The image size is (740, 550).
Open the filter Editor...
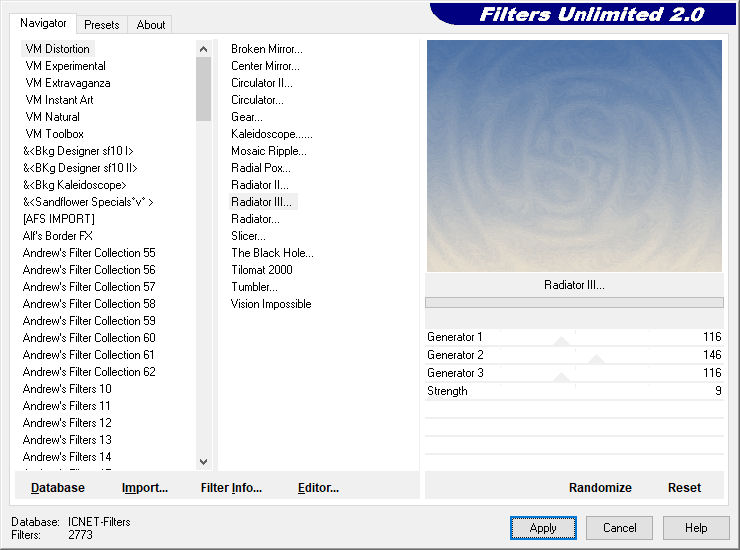pyautogui.click(x=318, y=488)
